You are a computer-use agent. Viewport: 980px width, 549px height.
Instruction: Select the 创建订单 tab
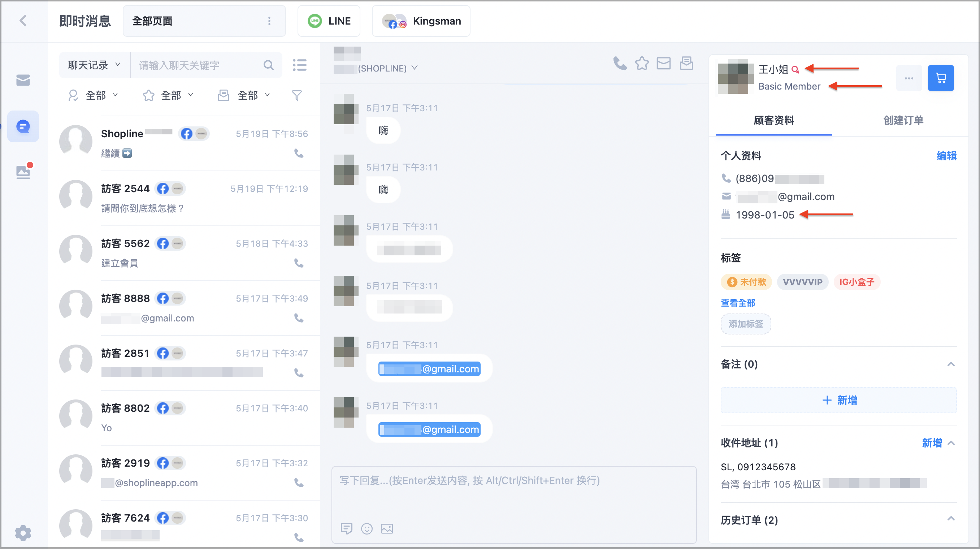coord(903,121)
